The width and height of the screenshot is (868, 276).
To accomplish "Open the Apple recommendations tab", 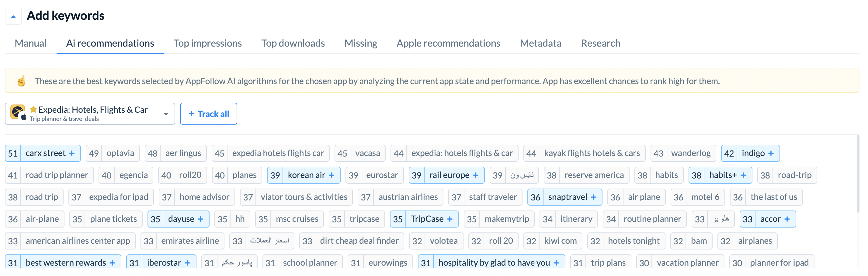I will 448,43.
